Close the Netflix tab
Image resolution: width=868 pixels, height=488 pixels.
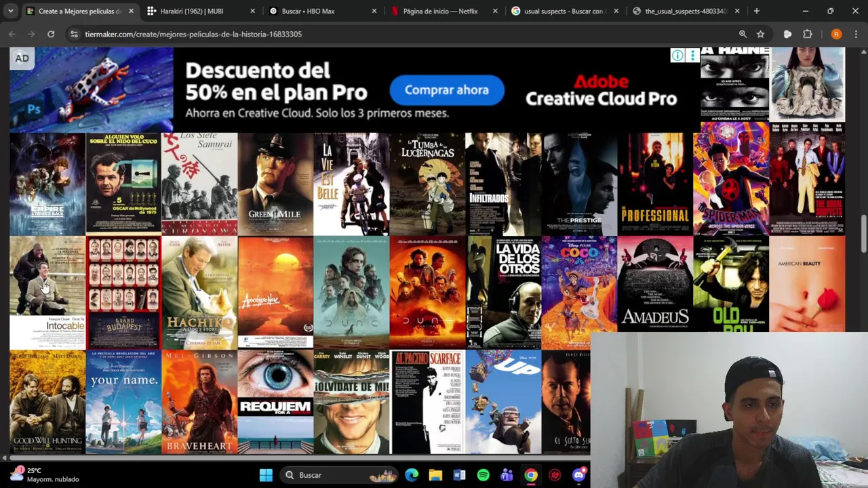(495, 11)
